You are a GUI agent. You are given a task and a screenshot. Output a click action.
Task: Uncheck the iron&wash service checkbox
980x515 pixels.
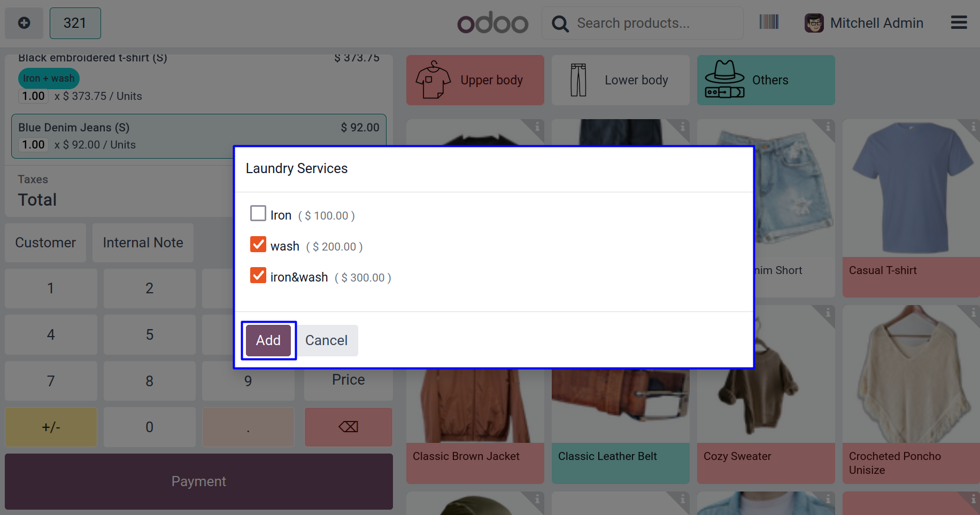258,276
